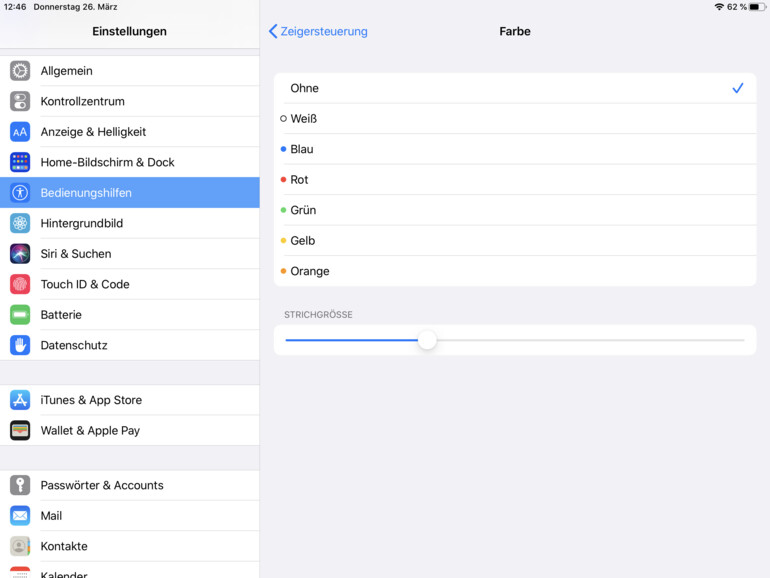Tap the orange color dot swatch
The image size is (770, 578).
tap(284, 271)
